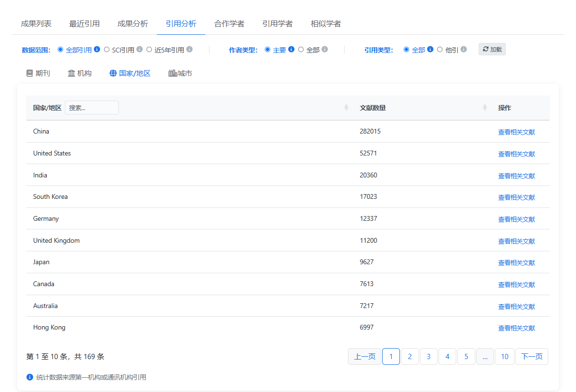Viewport: 576px width, 392px height.
Task: Select 近5年引用 data range option
Action: pyautogui.click(x=149, y=49)
